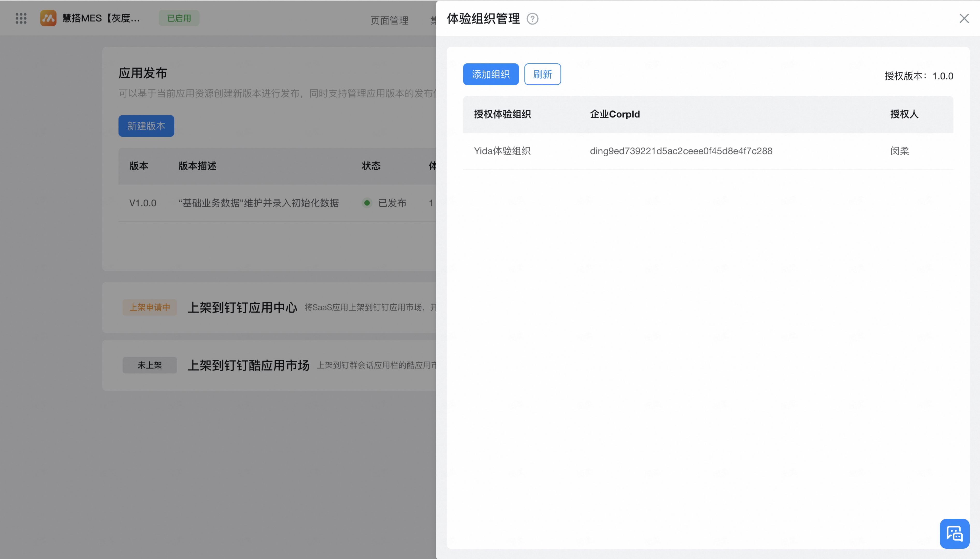Open the floating chat support icon
The height and width of the screenshot is (559, 980).
954,534
